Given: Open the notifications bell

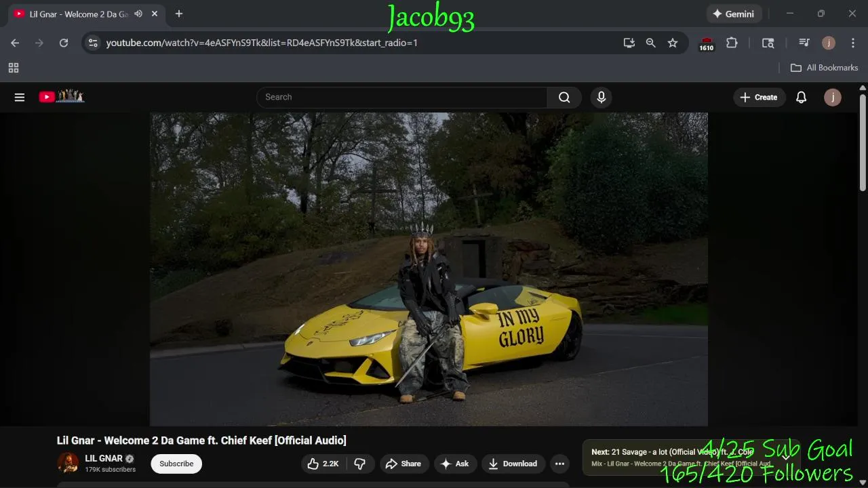Looking at the screenshot, I should pos(801,97).
